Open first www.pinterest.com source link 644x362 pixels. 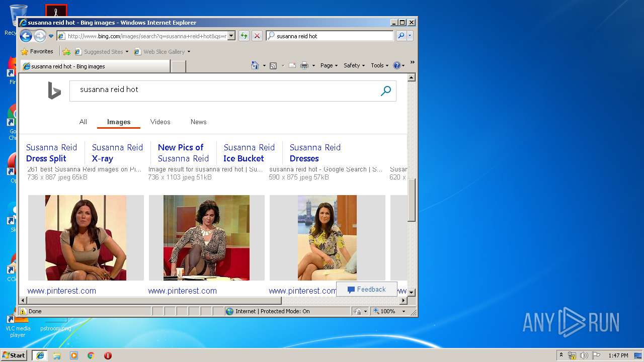[x=61, y=291]
